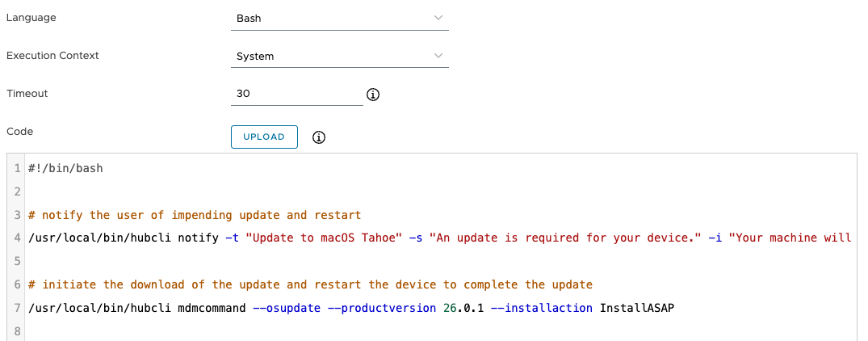This screenshot has height=341, width=868.
Task: Open the Language dropdown showing Bash
Action: (x=339, y=18)
